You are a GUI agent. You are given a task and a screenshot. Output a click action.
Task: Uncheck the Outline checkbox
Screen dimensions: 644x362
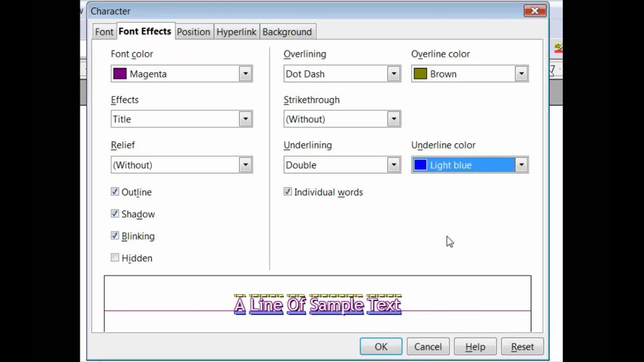[x=115, y=192]
